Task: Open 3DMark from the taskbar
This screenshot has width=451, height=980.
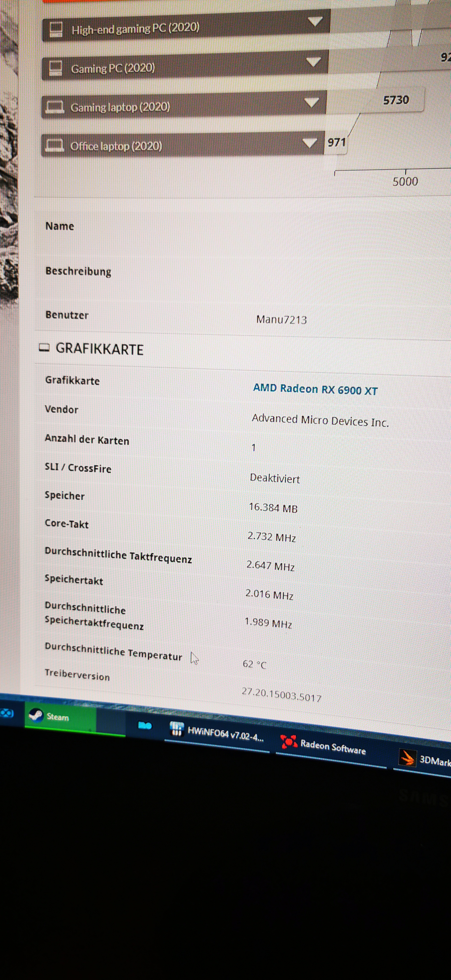Action: pyautogui.click(x=422, y=759)
